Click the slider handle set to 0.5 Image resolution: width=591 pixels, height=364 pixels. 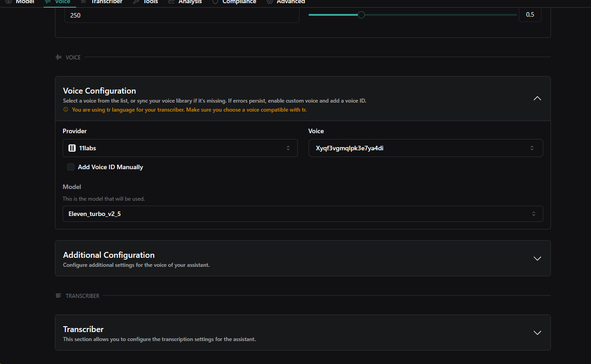[361, 15]
